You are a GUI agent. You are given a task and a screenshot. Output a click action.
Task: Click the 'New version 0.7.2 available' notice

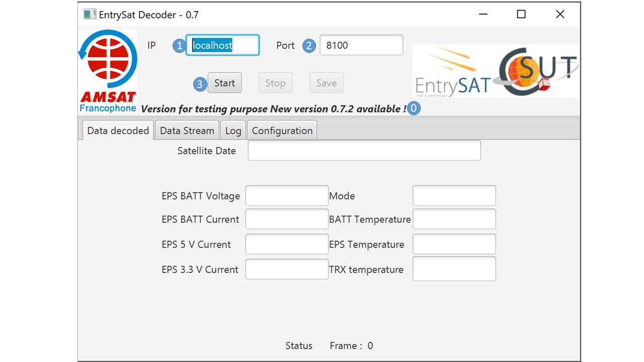click(x=338, y=109)
